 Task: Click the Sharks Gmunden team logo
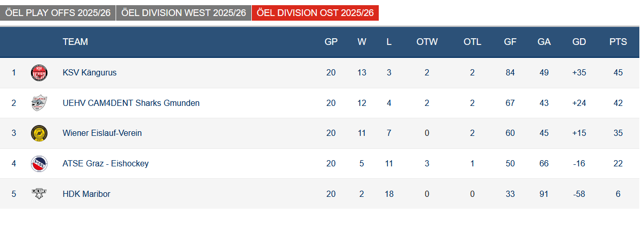coord(39,103)
